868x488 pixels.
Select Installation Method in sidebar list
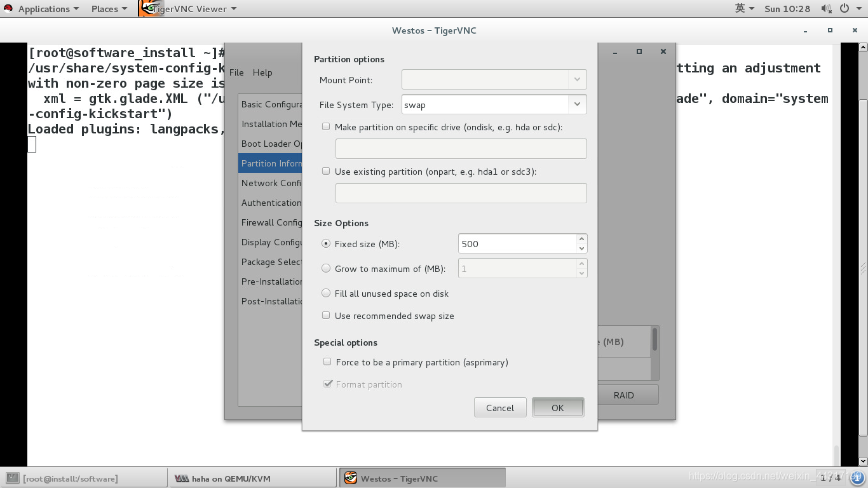click(271, 124)
